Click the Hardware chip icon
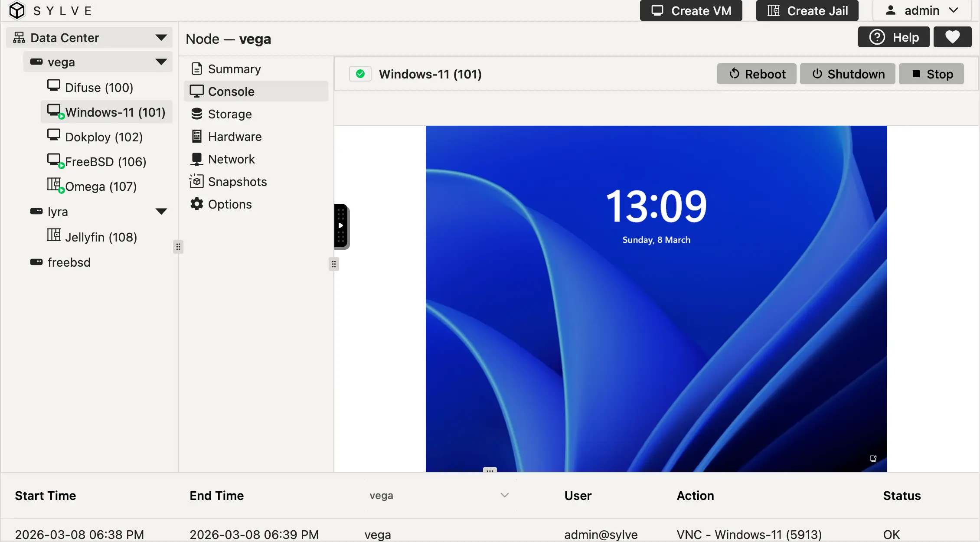 click(197, 136)
